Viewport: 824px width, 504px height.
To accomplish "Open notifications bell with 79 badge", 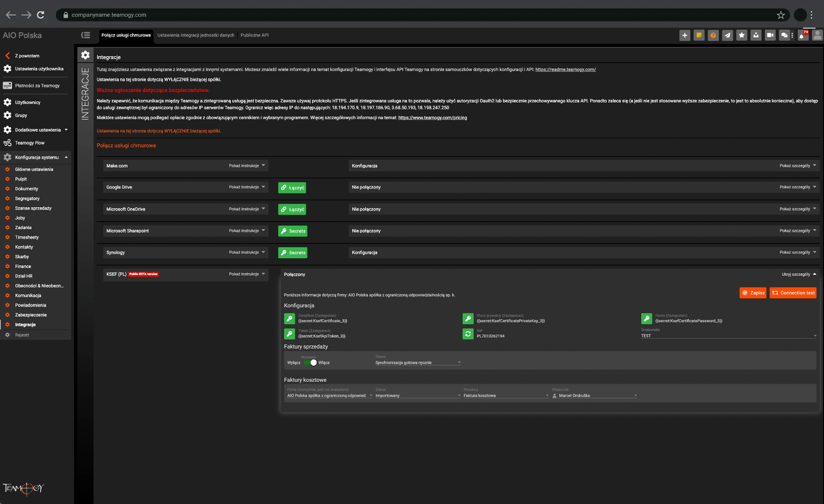I will pyautogui.click(x=802, y=36).
